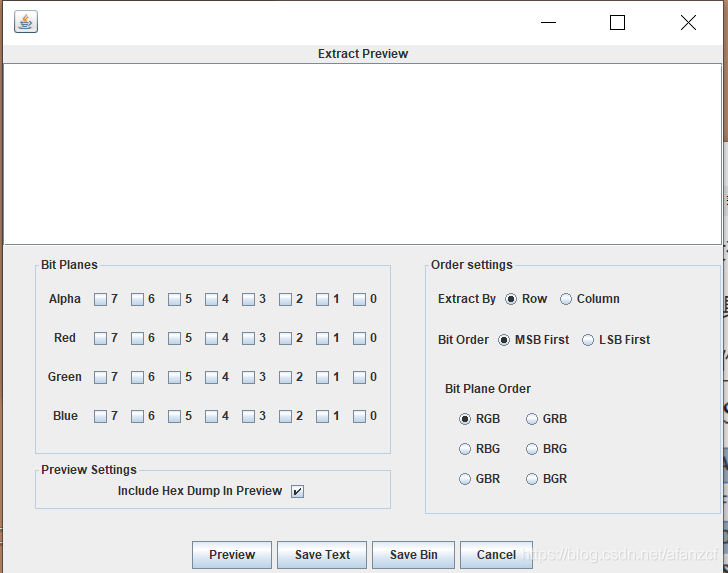Tick the Alpha bit 5 checkbox
The image size is (728, 573).
point(175,300)
